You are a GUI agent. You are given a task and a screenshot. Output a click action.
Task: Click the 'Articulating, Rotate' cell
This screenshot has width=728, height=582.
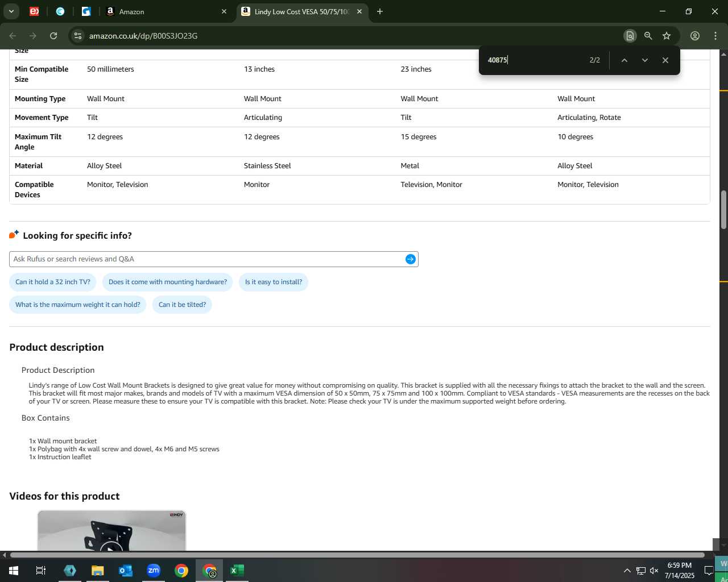coord(589,118)
